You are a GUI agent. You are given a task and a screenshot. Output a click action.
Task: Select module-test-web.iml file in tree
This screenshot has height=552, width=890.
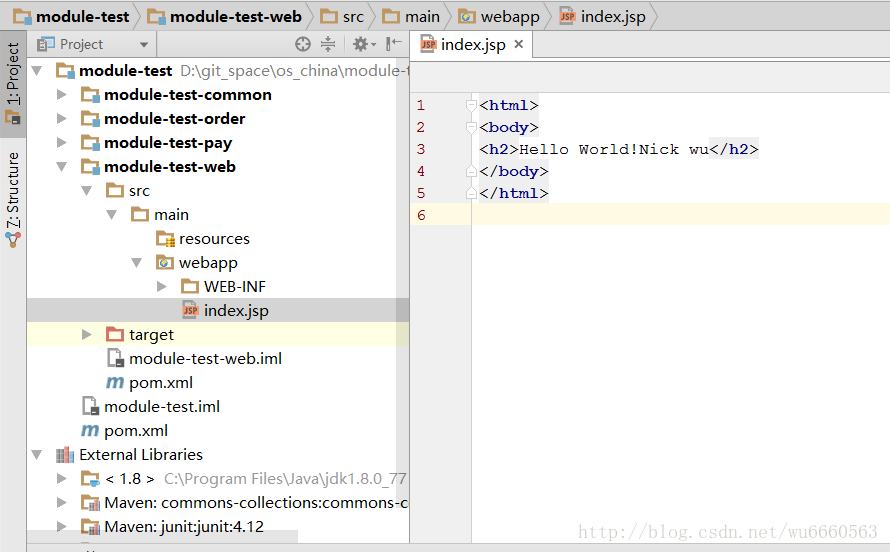coord(204,359)
